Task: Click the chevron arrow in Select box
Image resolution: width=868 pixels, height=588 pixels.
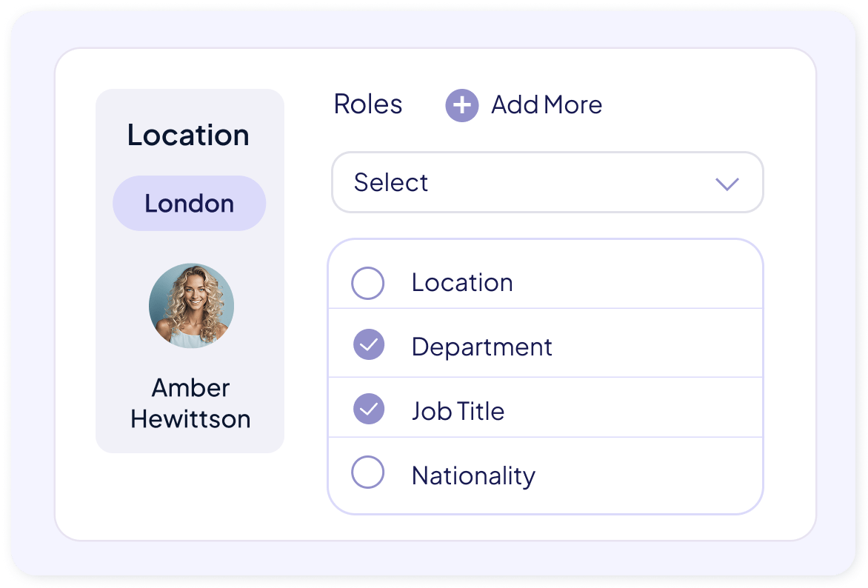Action: coord(727,184)
